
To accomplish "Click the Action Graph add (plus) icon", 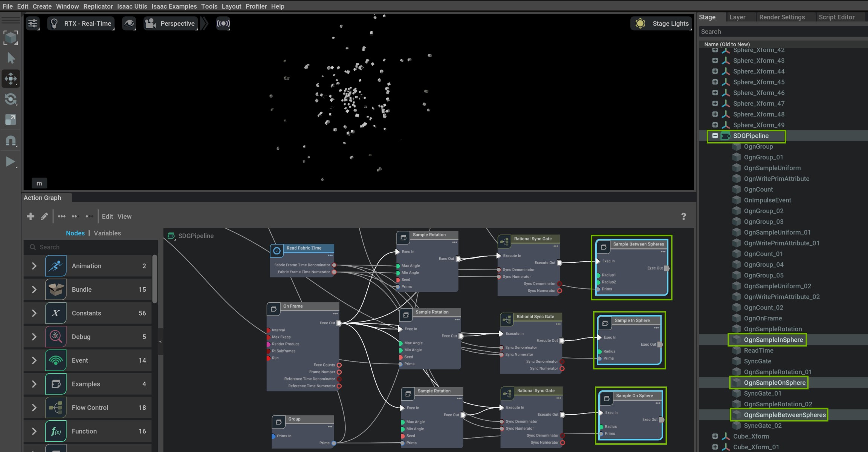I will click(31, 216).
